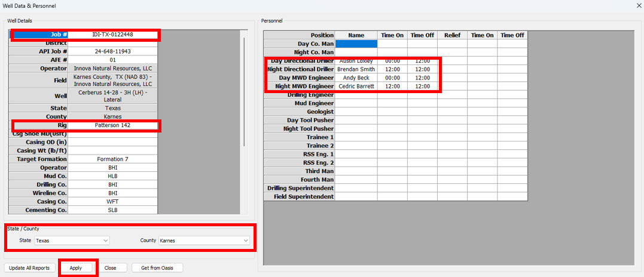This screenshot has height=277, width=644.
Task: Click the Relief column header
Action: pos(452,35)
